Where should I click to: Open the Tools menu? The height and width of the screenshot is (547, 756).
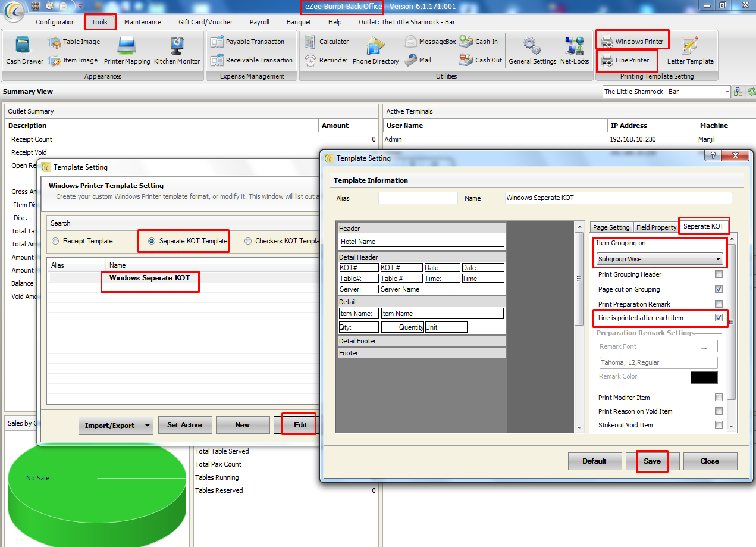pos(100,22)
